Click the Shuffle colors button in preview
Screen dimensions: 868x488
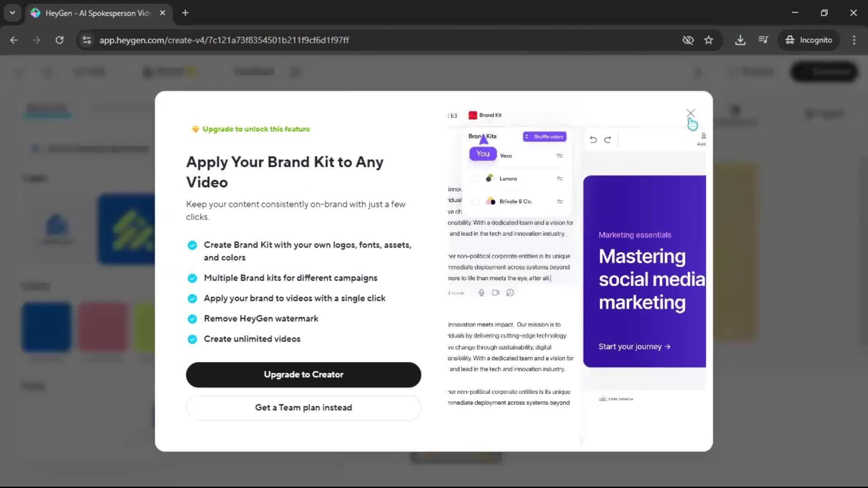point(544,136)
